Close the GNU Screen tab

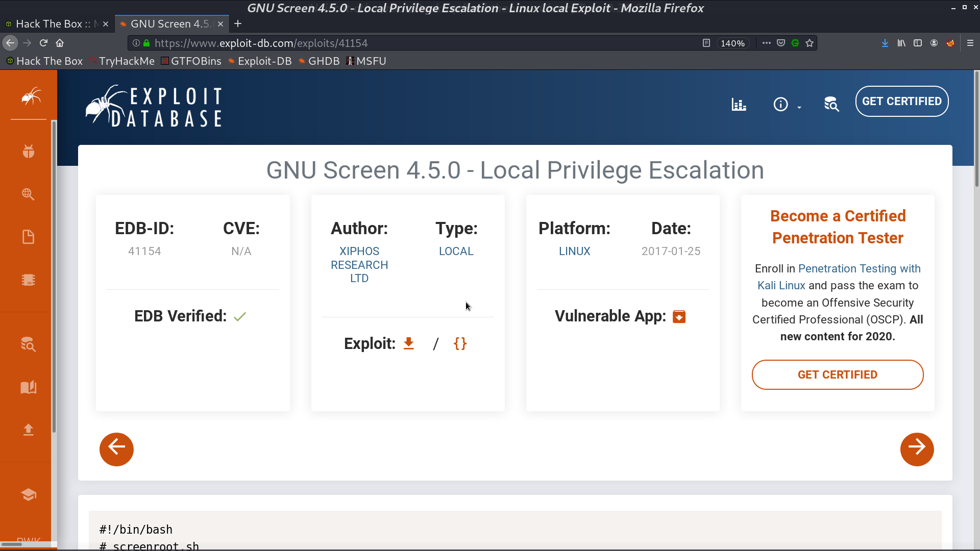coord(220,24)
